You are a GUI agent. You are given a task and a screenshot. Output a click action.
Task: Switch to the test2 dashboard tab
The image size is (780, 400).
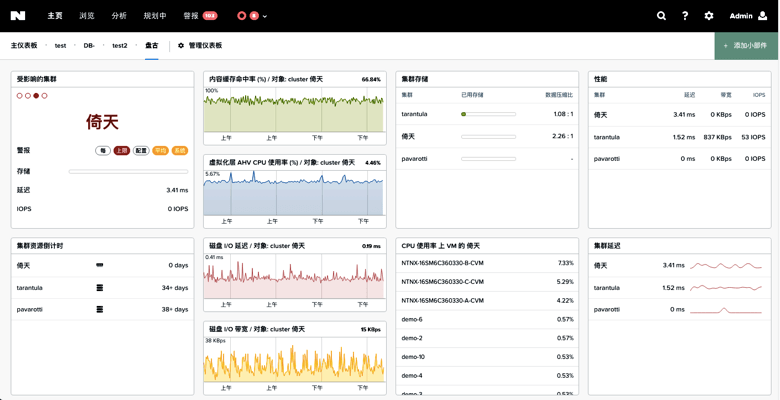coord(120,46)
